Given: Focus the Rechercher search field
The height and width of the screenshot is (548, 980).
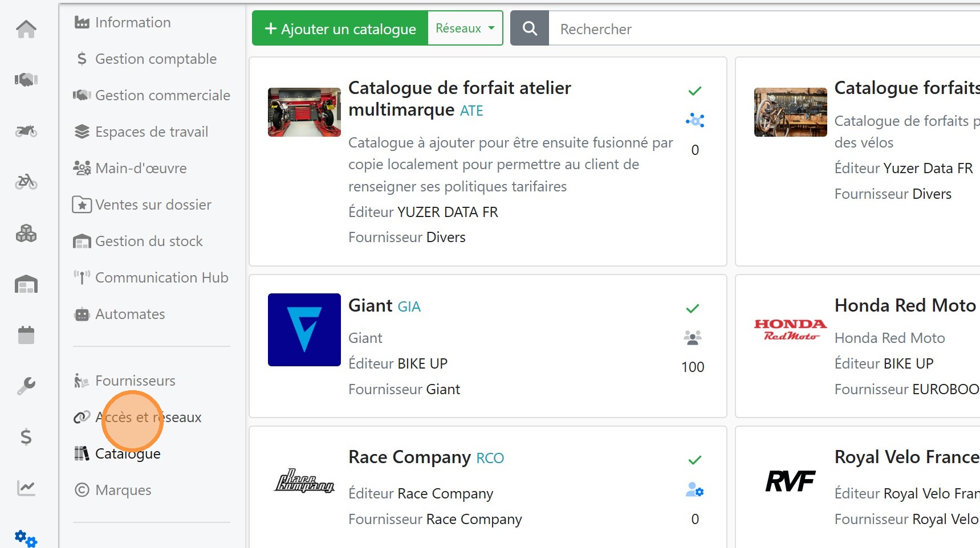Looking at the screenshot, I should tap(764, 28).
